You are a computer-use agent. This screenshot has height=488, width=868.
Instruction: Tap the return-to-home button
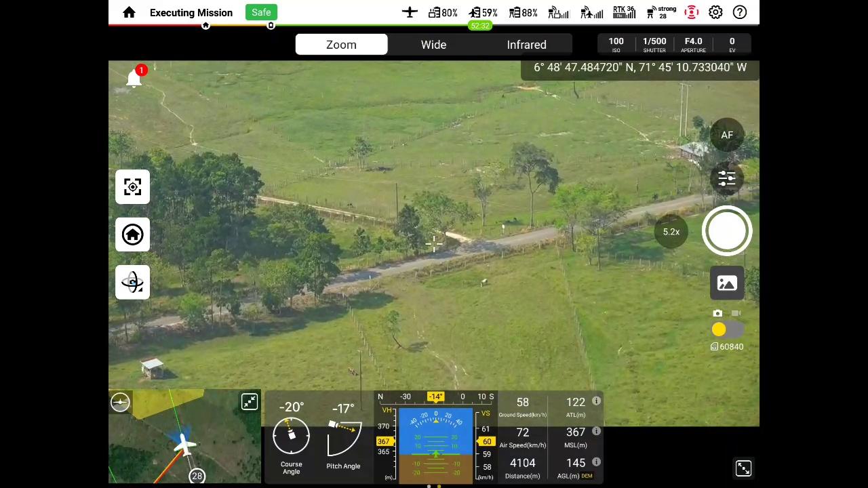132,235
